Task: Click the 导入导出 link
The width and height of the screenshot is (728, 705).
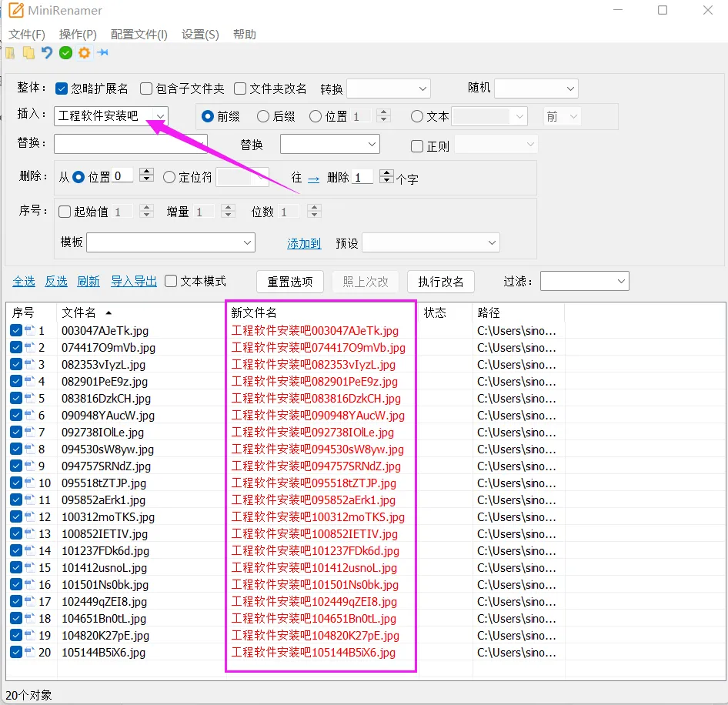Action: point(134,281)
